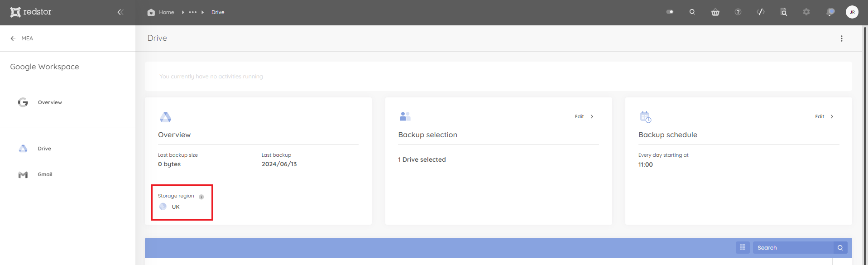The height and width of the screenshot is (265, 868).
Task: Click the 1 Drive selected text
Action: [422, 159]
